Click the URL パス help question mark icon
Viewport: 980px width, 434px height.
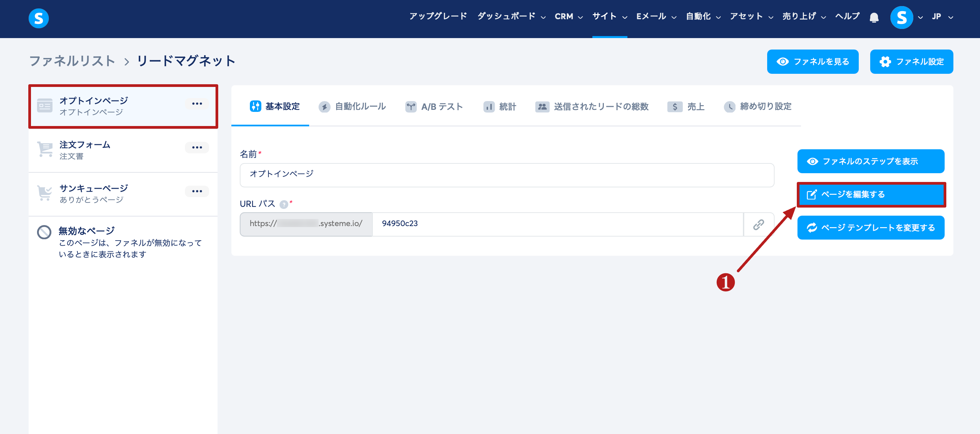284,205
